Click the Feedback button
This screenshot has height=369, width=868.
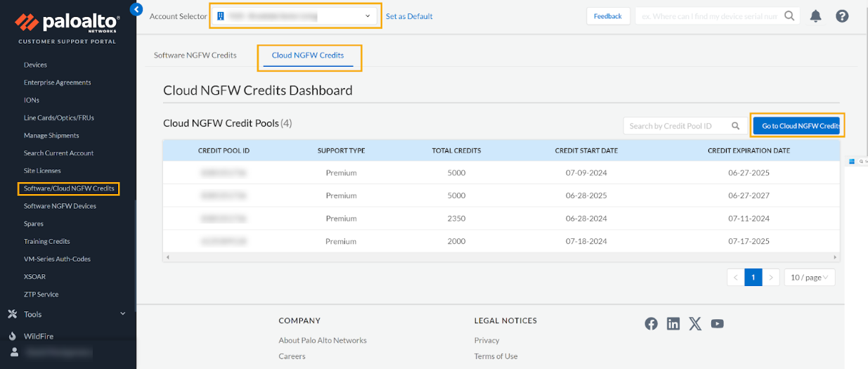(x=607, y=16)
